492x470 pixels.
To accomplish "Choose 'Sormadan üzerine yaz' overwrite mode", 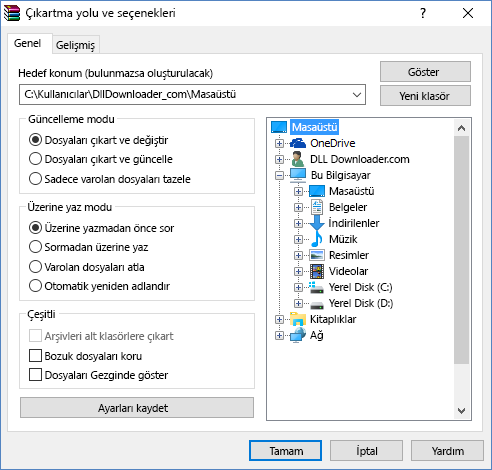I will point(35,247).
